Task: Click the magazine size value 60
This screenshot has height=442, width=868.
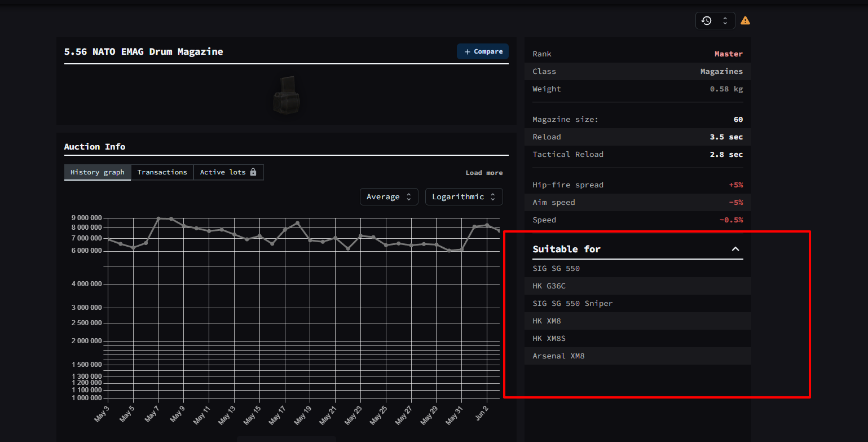Action: coord(738,119)
